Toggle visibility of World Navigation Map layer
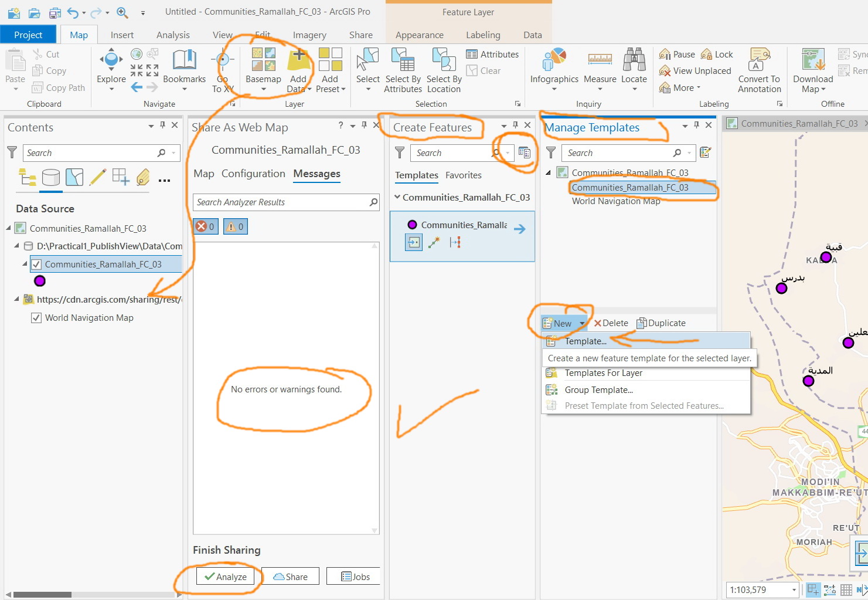Screen dimensions: 868x600 [36, 318]
